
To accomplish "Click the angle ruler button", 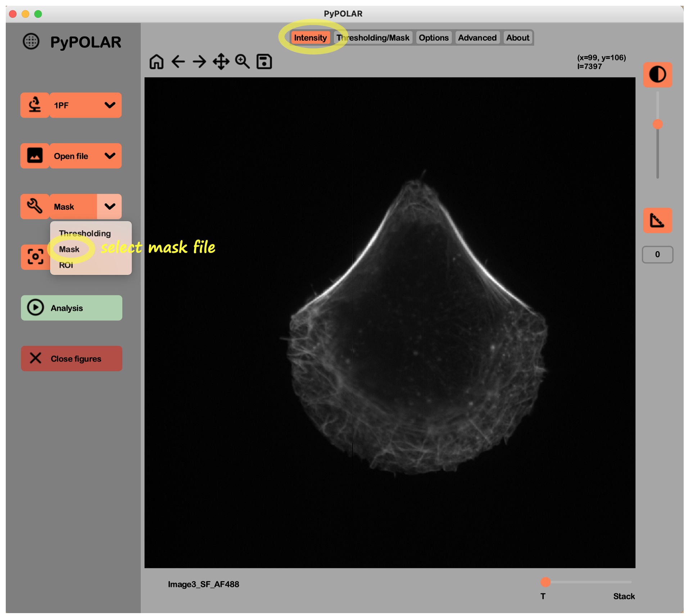I will pyautogui.click(x=657, y=220).
